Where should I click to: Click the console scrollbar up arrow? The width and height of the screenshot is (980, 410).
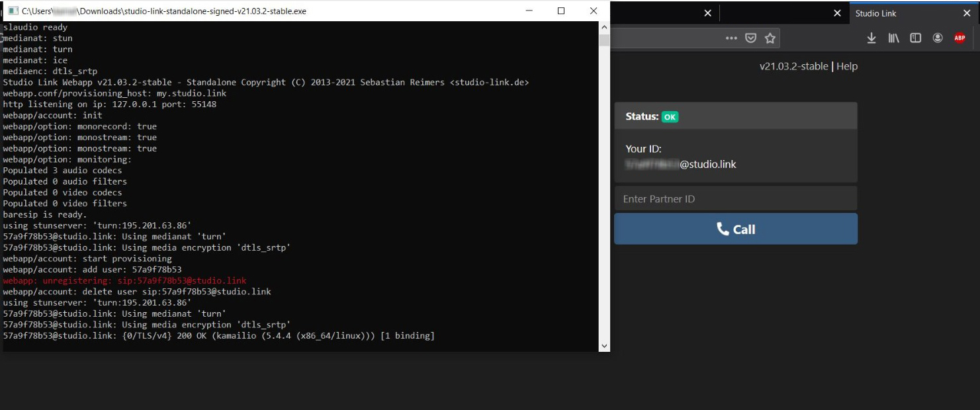tap(603, 27)
